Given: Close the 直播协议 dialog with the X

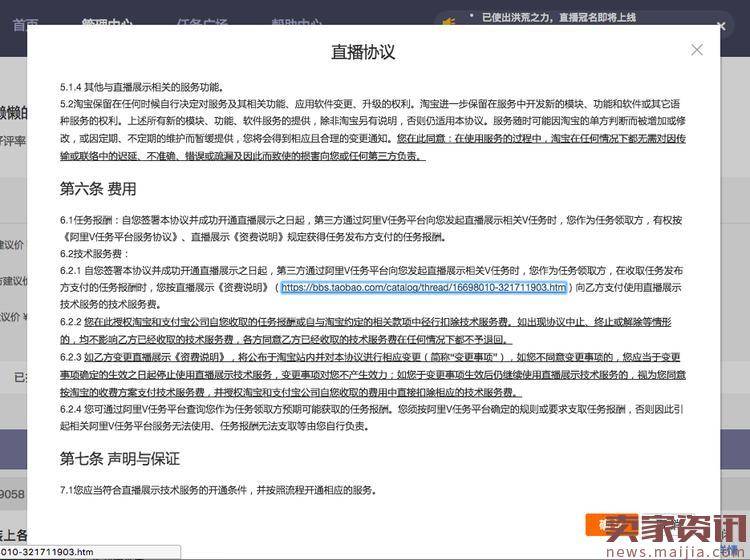Looking at the screenshot, I should pyautogui.click(x=696, y=50).
